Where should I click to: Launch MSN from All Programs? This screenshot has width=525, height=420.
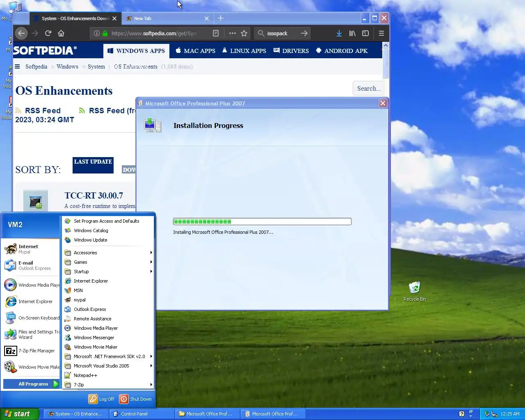pyautogui.click(x=108, y=290)
